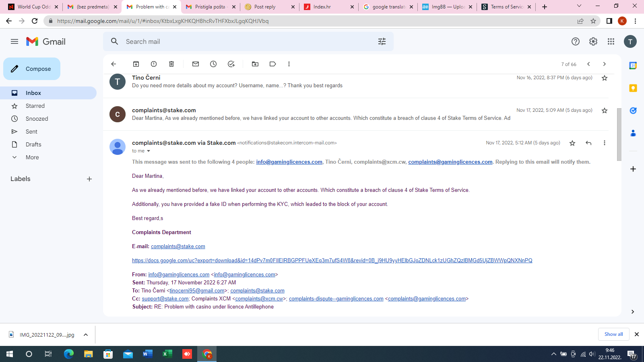
Task: Open Gmail settings gear
Action: coord(593,41)
